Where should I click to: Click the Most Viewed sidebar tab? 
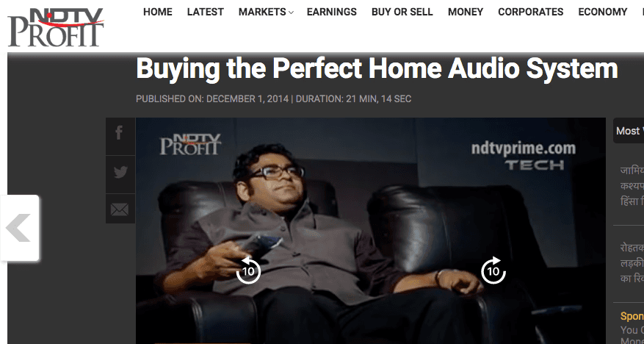point(629,131)
